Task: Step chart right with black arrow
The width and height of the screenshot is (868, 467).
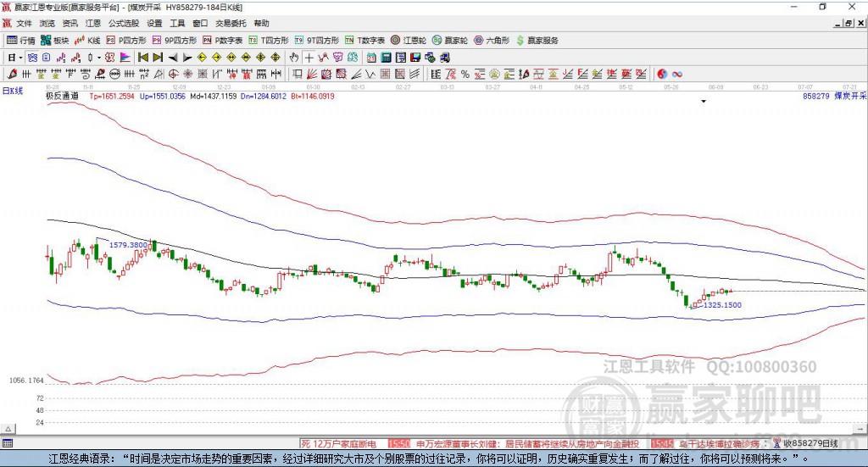Action: click(187, 58)
